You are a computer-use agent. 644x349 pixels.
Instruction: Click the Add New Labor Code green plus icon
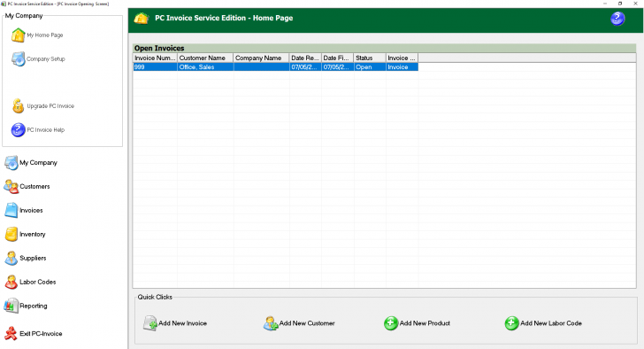(x=511, y=323)
